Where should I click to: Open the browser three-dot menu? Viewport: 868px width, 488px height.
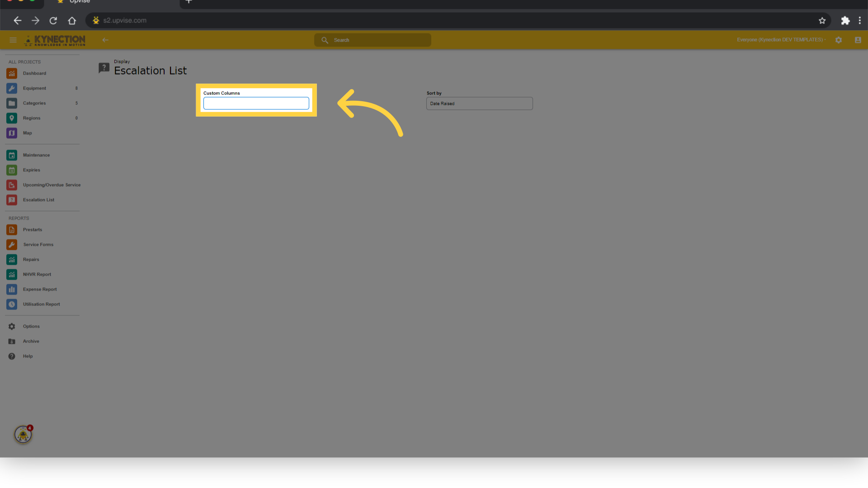(x=860, y=20)
